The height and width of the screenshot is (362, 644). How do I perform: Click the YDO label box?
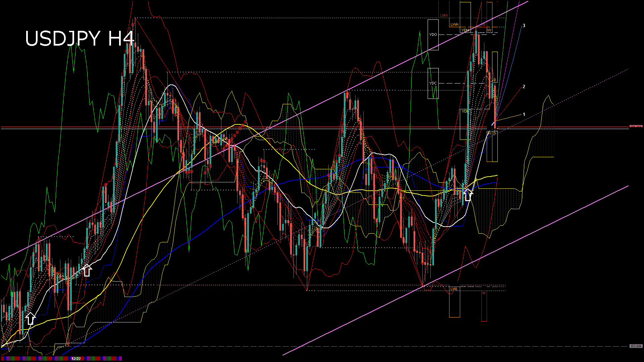[x=433, y=35]
